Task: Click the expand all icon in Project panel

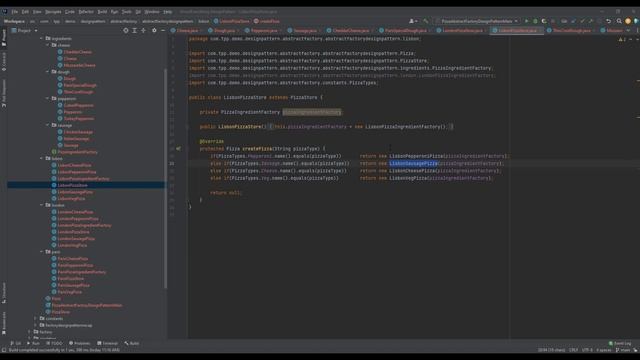Action: [x=134, y=31]
